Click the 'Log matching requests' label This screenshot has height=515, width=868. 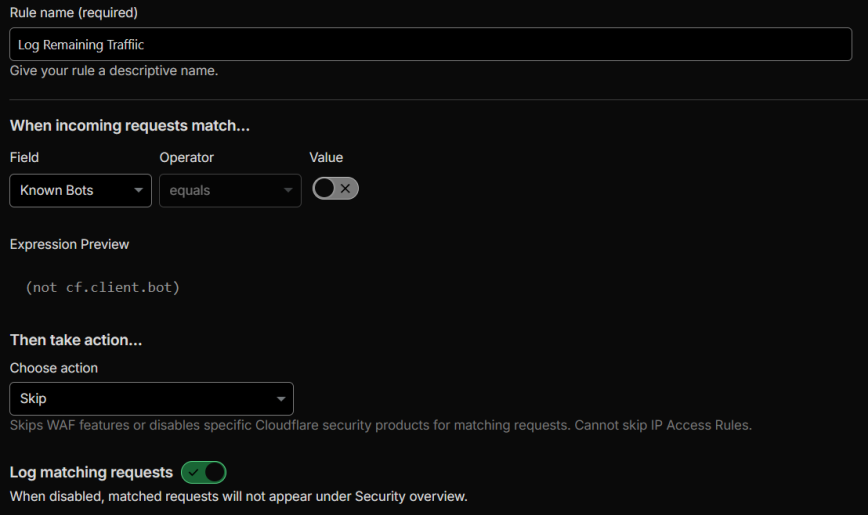pyautogui.click(x=91, y=472)
